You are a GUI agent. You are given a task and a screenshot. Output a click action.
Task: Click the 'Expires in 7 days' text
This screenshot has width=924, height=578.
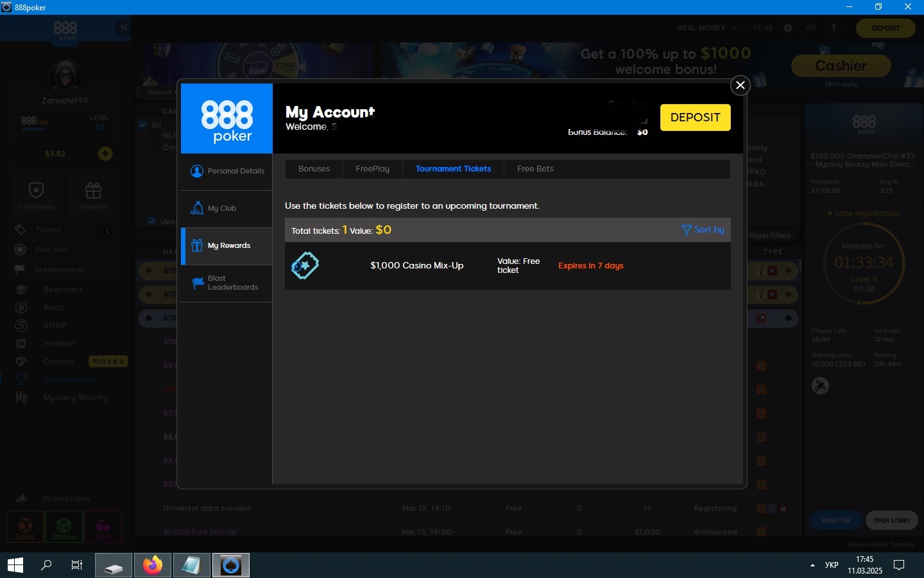click(590, 266)
